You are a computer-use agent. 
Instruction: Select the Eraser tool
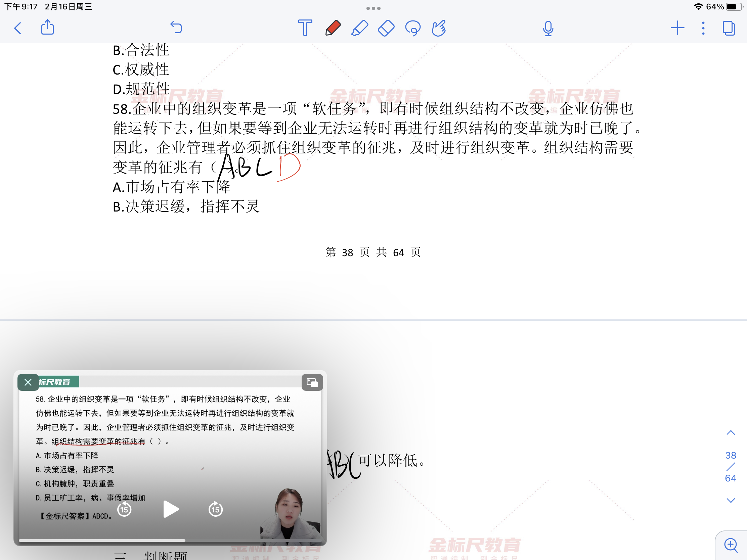[x=386, y=28]
